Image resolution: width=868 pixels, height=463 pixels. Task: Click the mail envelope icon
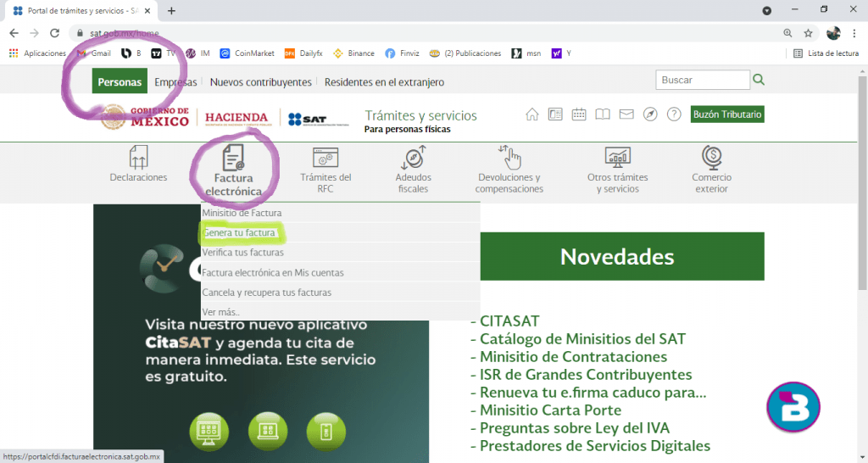click(x=626, y=114)
